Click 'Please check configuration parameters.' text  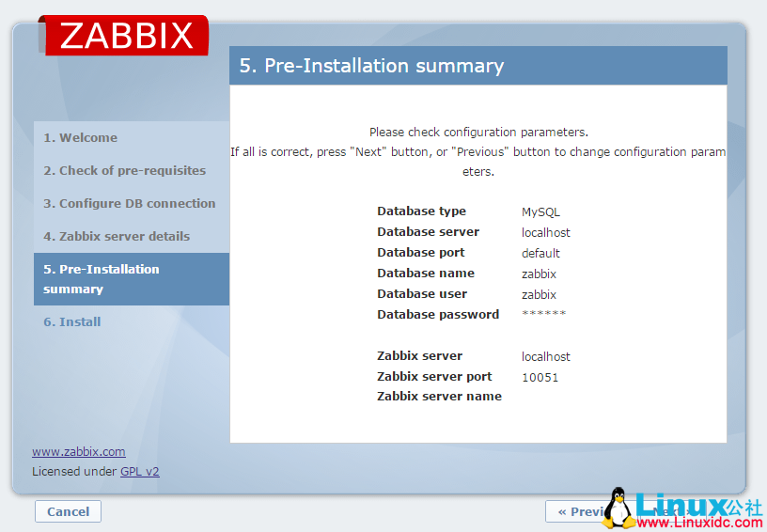(x=478, y=132)
